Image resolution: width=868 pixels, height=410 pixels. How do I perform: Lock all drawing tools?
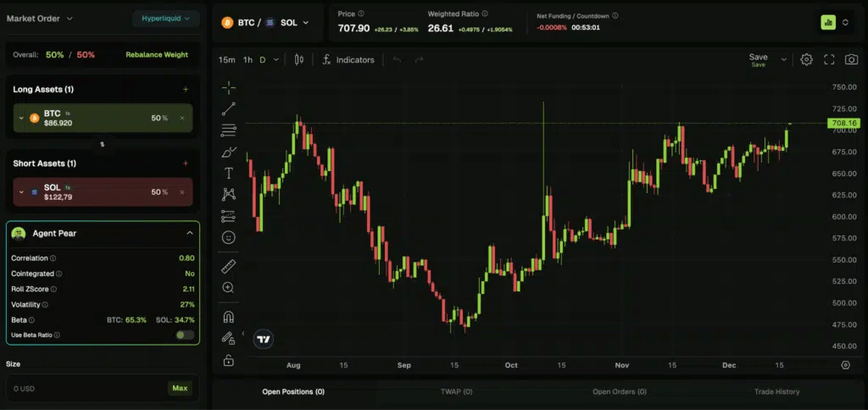(228, 360)
